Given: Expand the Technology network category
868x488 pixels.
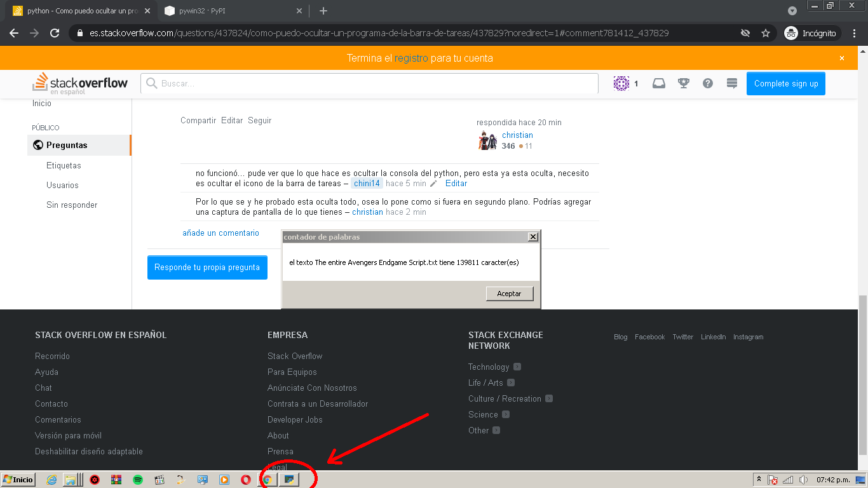Looking at the screenshot, I should (517, 367).
